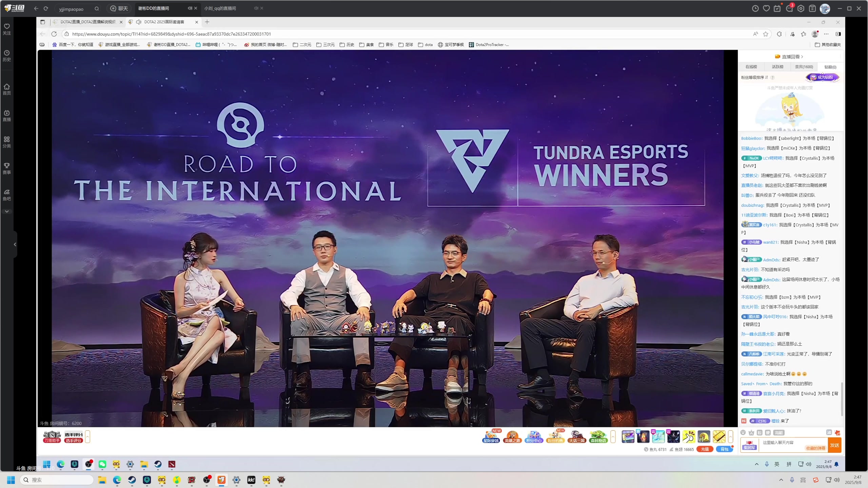The height and width of the screenshot is (488, 868).
Task: Go to 首页 in the Douyu sidebar
Action: click(x=7, y=89)
